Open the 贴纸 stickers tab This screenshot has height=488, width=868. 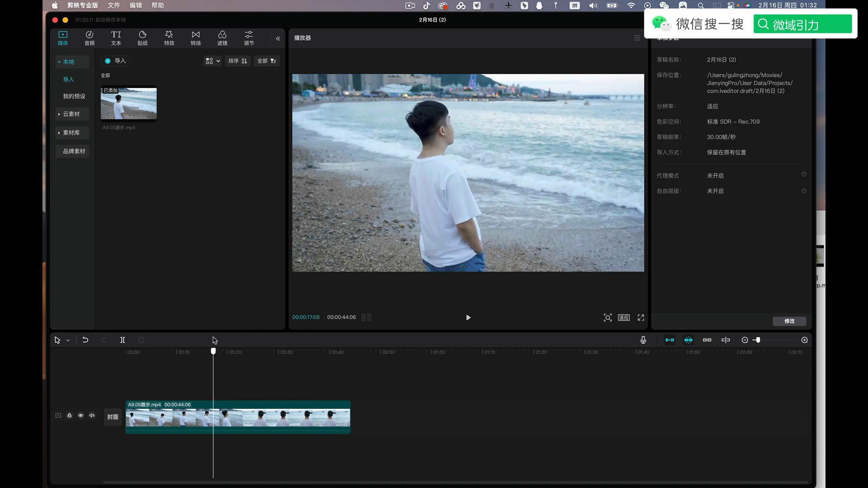click(x=142, y=38)
